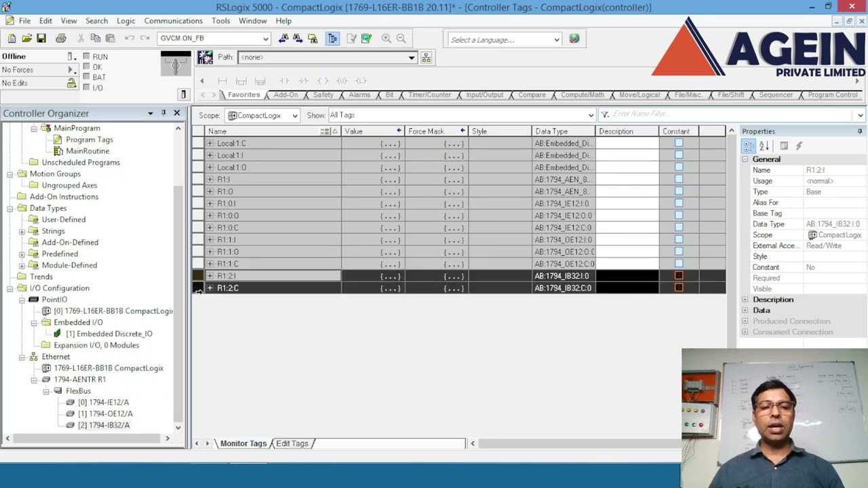This screenshot has height=488, width=868.
Task: Click the Force Mask column header
Action: click(436, 131)
